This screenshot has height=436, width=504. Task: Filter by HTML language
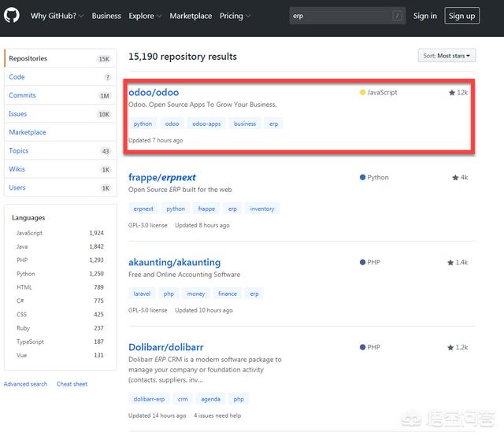point(60,287)
